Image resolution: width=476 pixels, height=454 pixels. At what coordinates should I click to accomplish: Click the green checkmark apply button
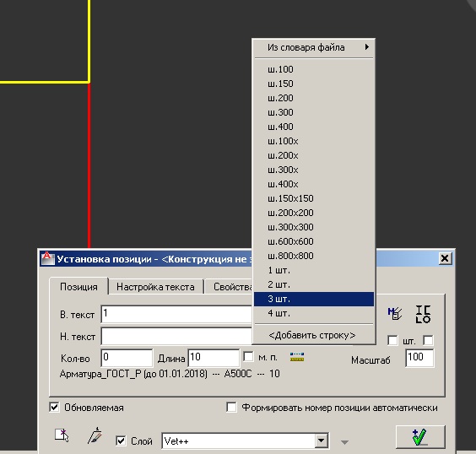coord(420,437)
